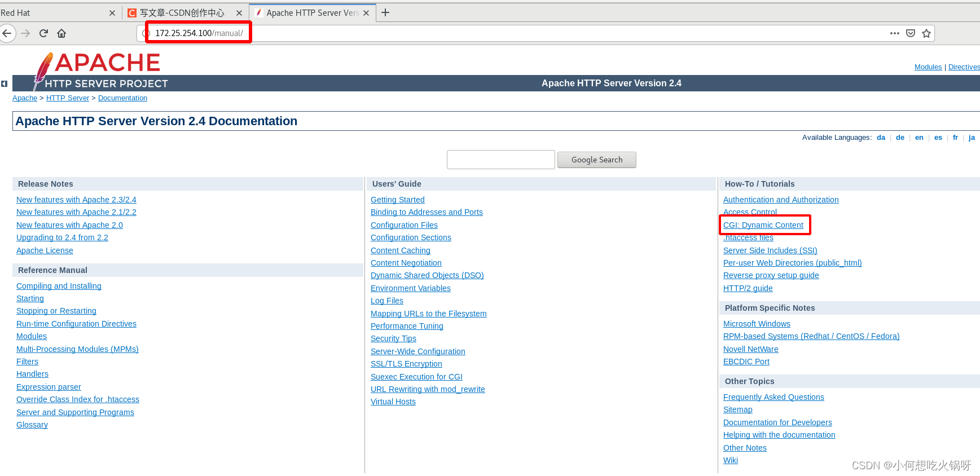Open Dynamic Shared Objects (DSO)

pos(427,275)
